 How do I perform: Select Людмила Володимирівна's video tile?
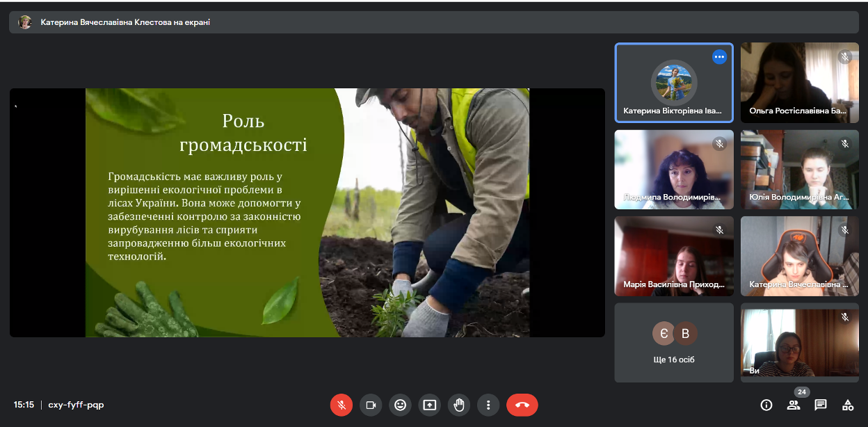tap(673, 170)
